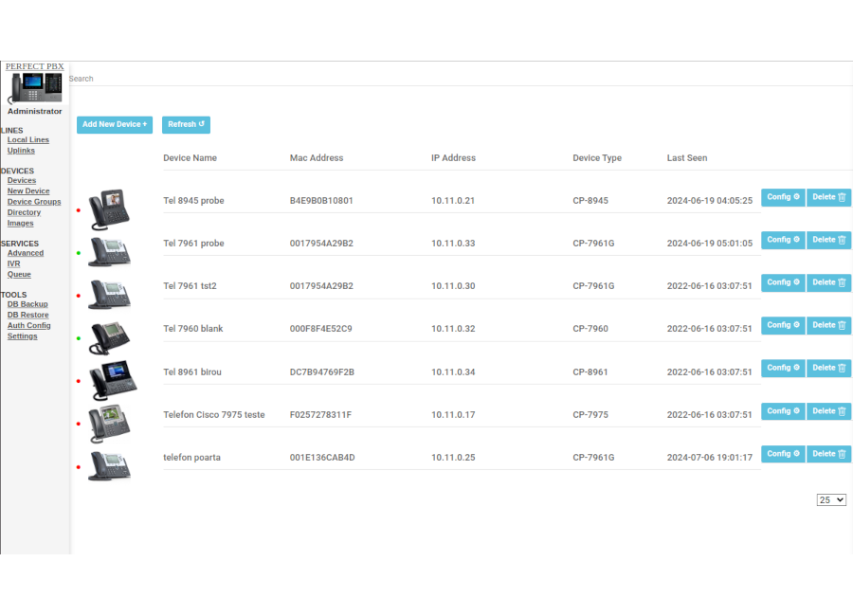This screenshot has width=853, height=616.
Task: Open Config for telefon poarta
Action: (783, 454)
